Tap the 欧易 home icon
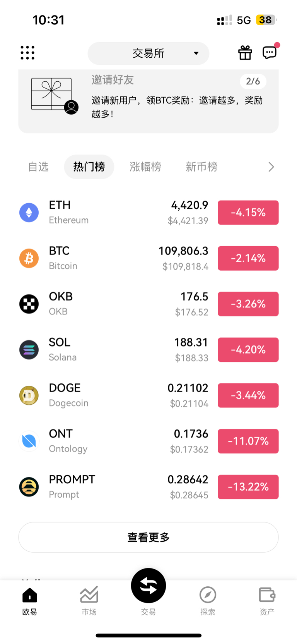 click(x=30, y=595)
